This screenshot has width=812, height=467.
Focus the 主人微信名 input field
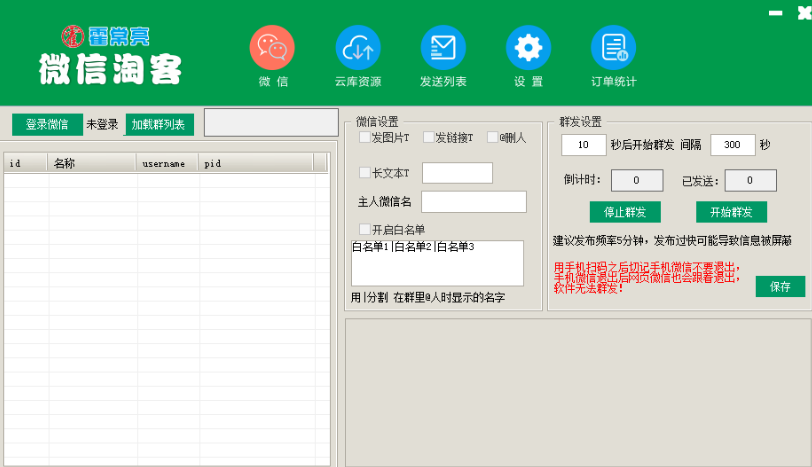474,202
